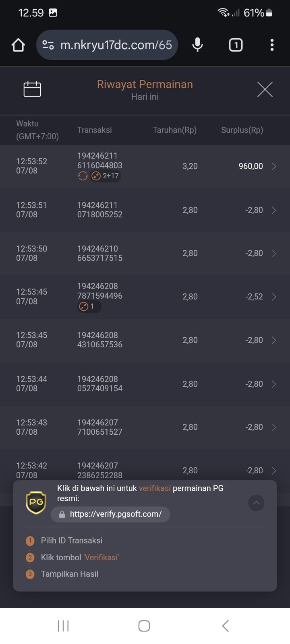Tap the site settings icon in address bar

point(48,45)
